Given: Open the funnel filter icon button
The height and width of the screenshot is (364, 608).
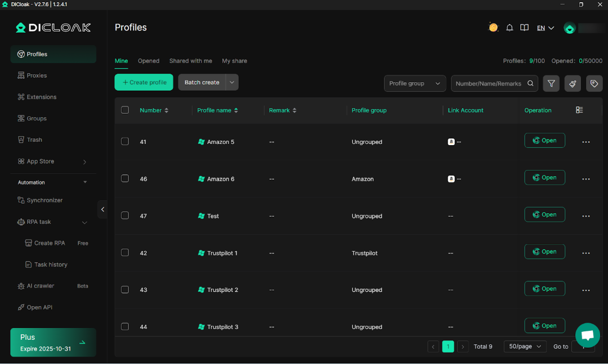Looking at the screenshot, I should point(551,83).
